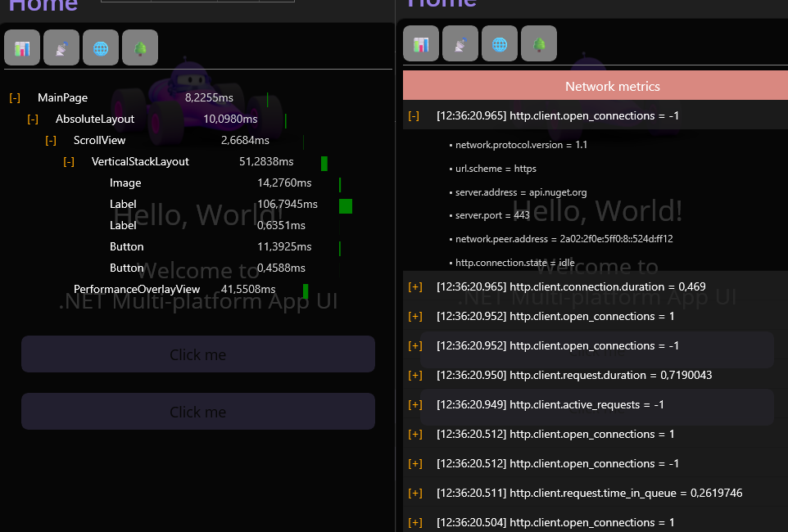
Task: Click the server.port = 443 detail
Action: coord(490,215)
